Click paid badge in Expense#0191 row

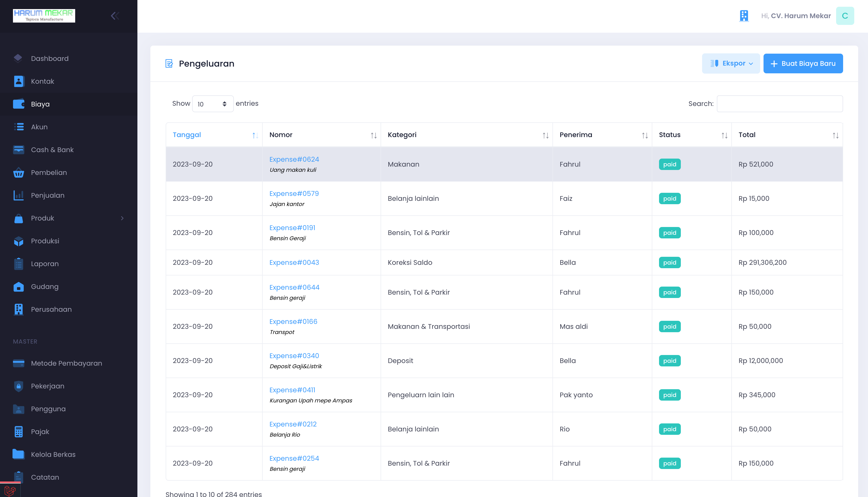pyautogui.click(x=670, y=232)
